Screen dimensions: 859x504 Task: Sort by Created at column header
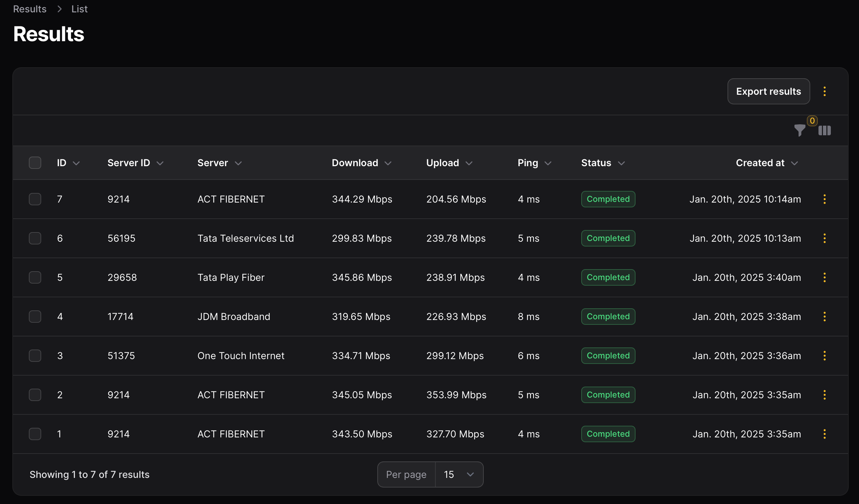[767, 163]
